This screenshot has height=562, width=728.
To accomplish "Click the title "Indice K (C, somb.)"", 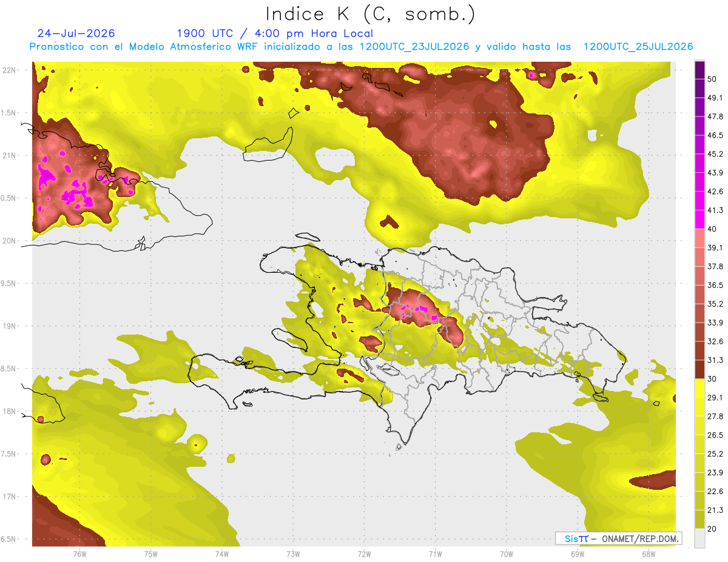I will coord(370,15).
